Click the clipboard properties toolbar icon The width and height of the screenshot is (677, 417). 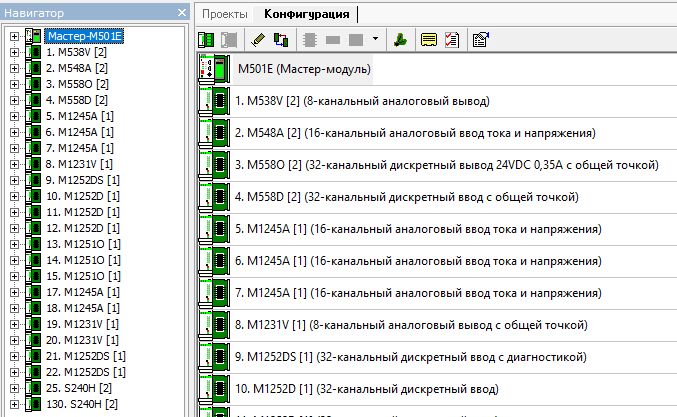pos(481,40)
